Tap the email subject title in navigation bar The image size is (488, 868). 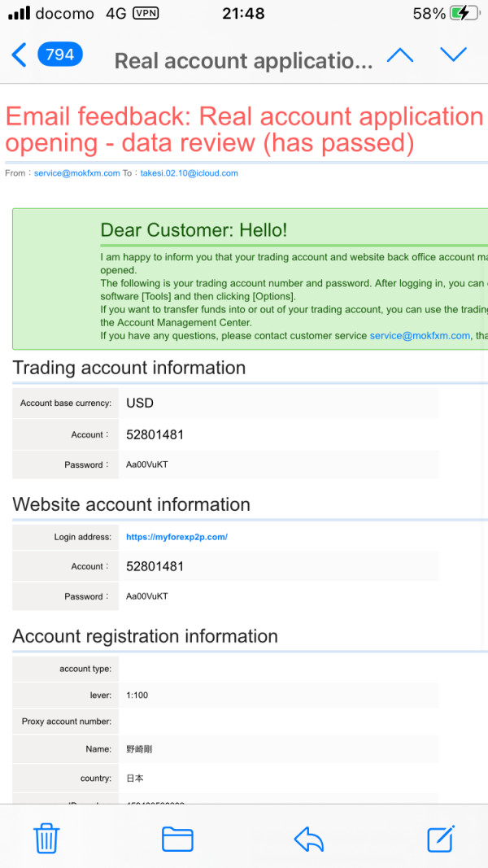click(x=243, y=61)
